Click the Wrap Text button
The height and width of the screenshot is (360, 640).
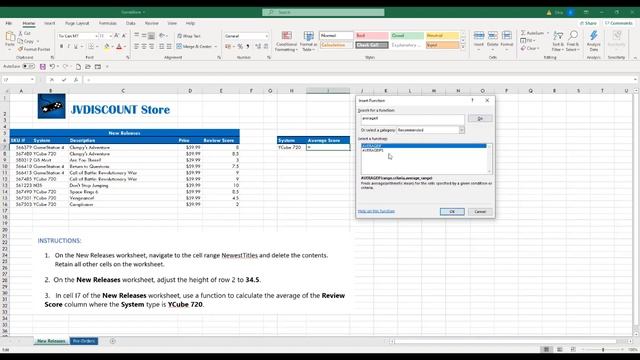(x=189, y=36)
